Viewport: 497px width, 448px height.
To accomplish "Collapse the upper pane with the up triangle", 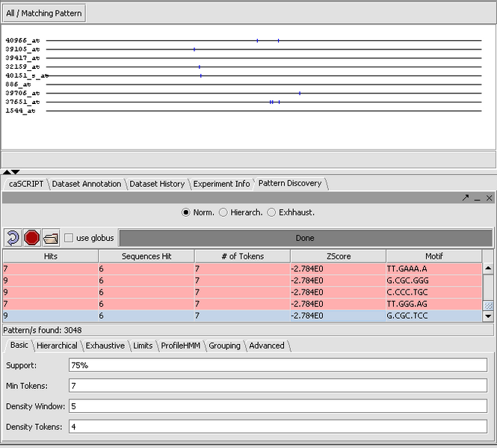I will tap(7, 172).
